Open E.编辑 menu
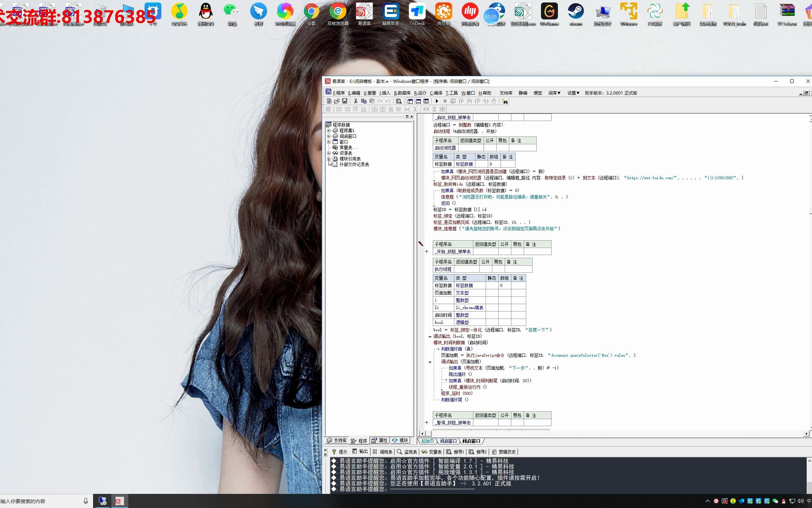The width and height of the screenshot is (812, 508). pos(354,93)
